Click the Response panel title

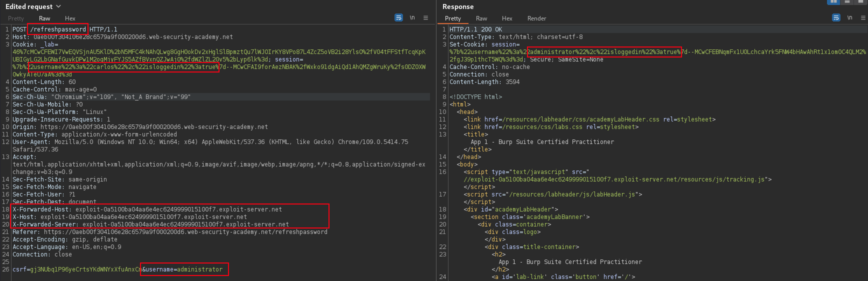coord(458,6)
